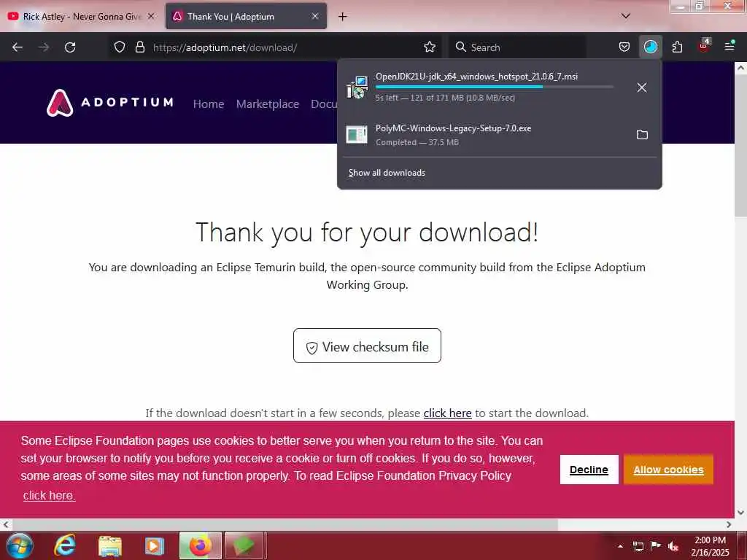This screenshot has width=747, height=560.
Task: Open the uBlock Origin extension icon
Action: tap(704, 46)
